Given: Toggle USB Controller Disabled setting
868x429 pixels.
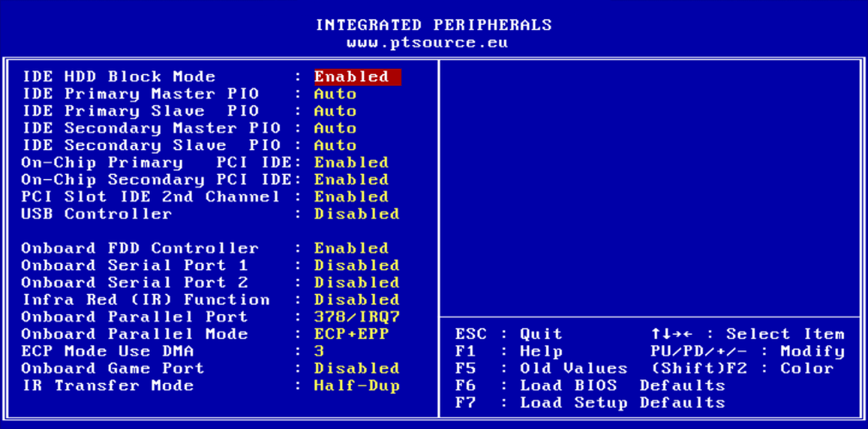Looking at the screenshot, I should click(x=356, y=214).
